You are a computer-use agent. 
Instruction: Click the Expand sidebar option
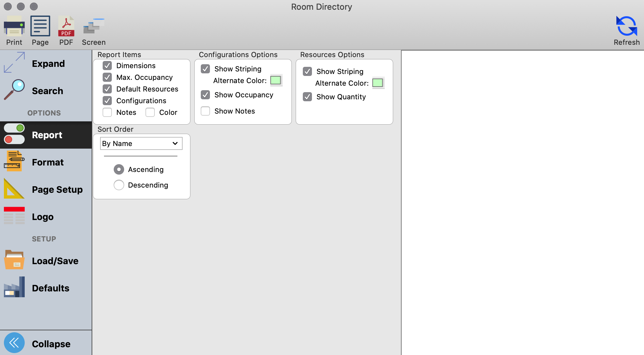(48, 64)
